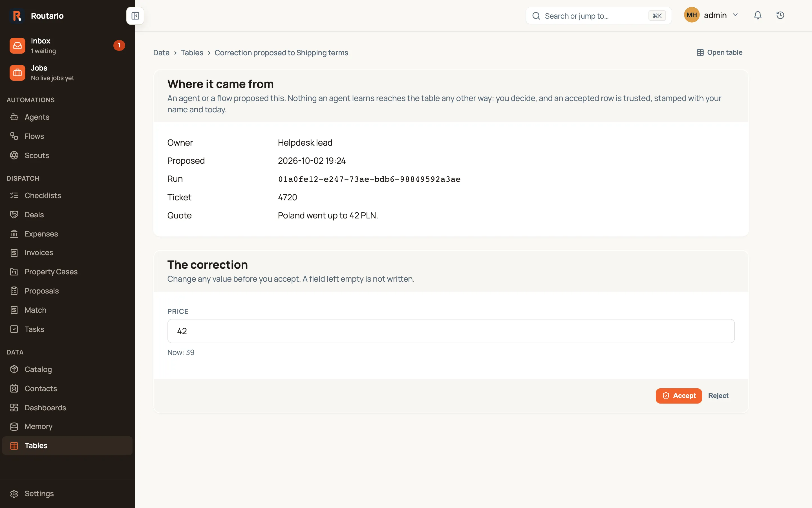Go to Data breadcrumb

pyautogui.click(x=161, y=53)
